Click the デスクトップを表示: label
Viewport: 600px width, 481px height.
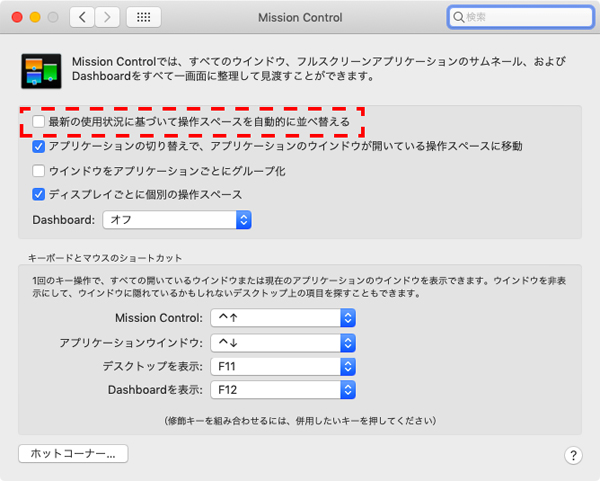click(153, 367)
